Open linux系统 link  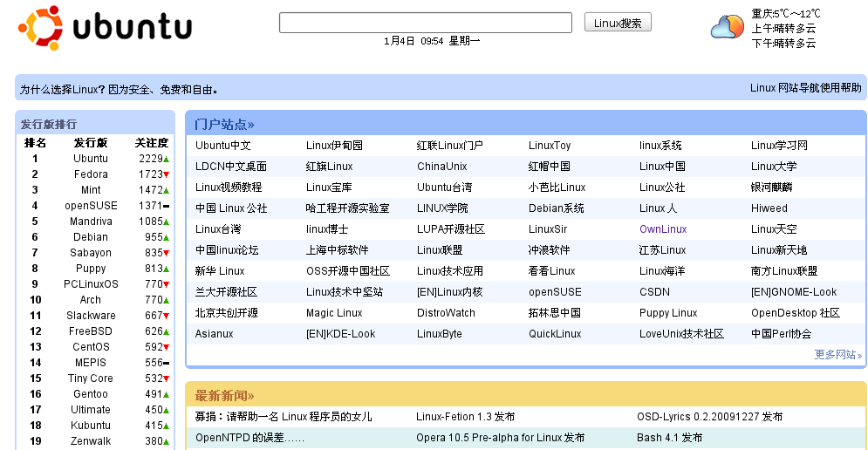660,146
